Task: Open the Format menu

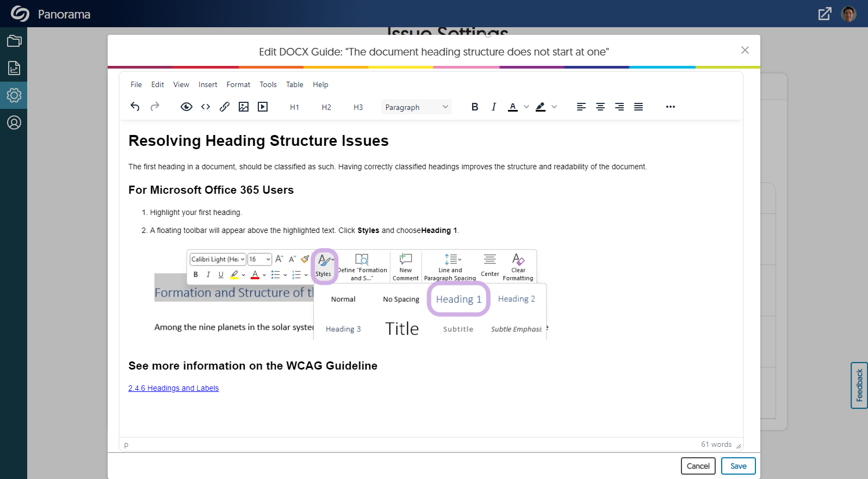Action: click(238, 84)
